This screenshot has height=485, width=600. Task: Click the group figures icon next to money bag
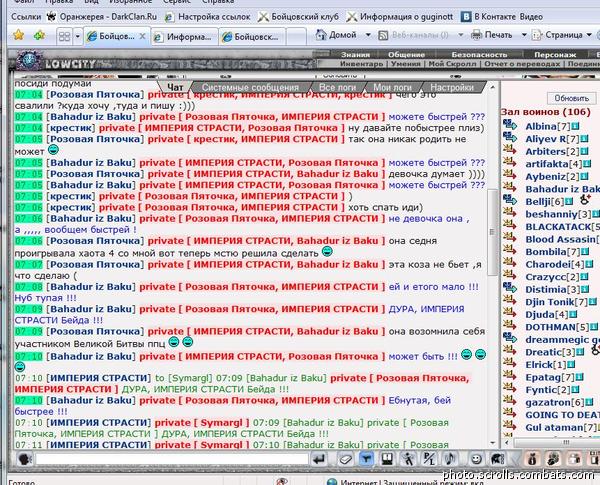[x=553, y=459]
